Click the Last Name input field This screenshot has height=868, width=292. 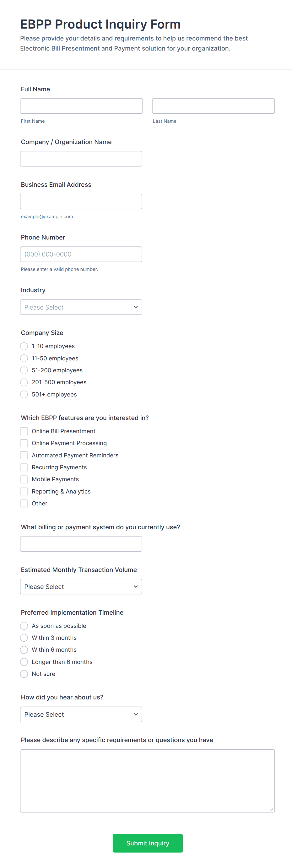tap(213, 106)
